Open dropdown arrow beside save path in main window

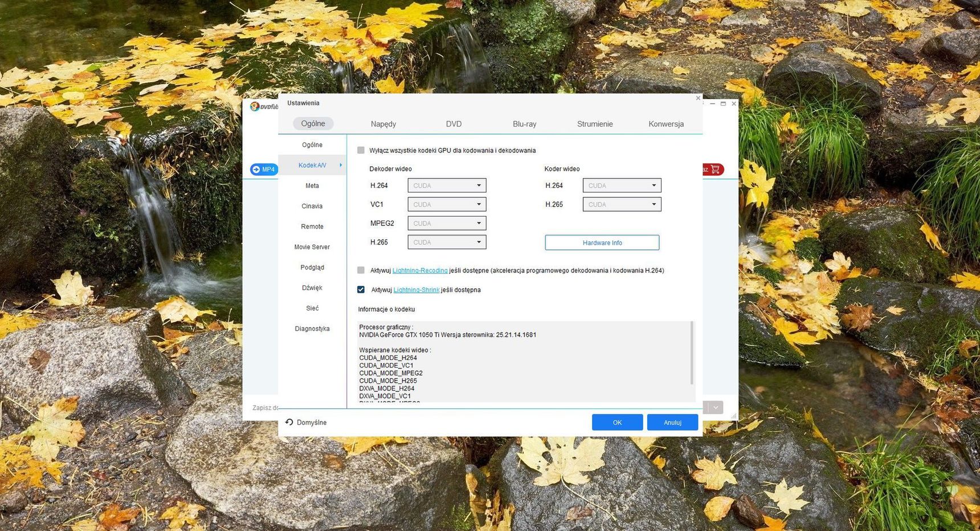(x=716, y=407)
